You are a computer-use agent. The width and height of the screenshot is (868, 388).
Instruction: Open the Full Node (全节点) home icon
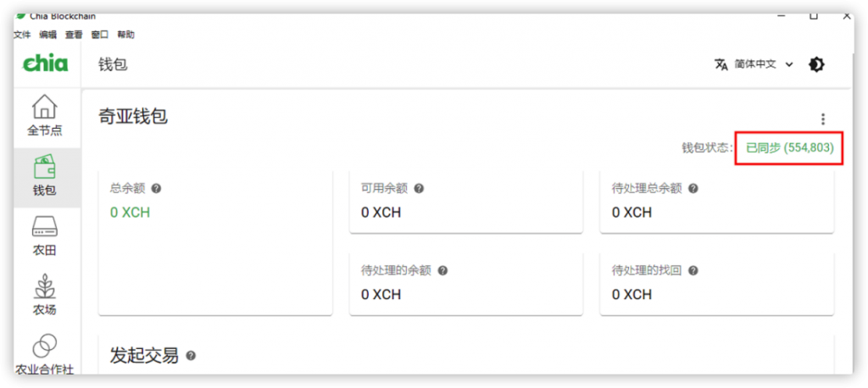tap(44, 108)
